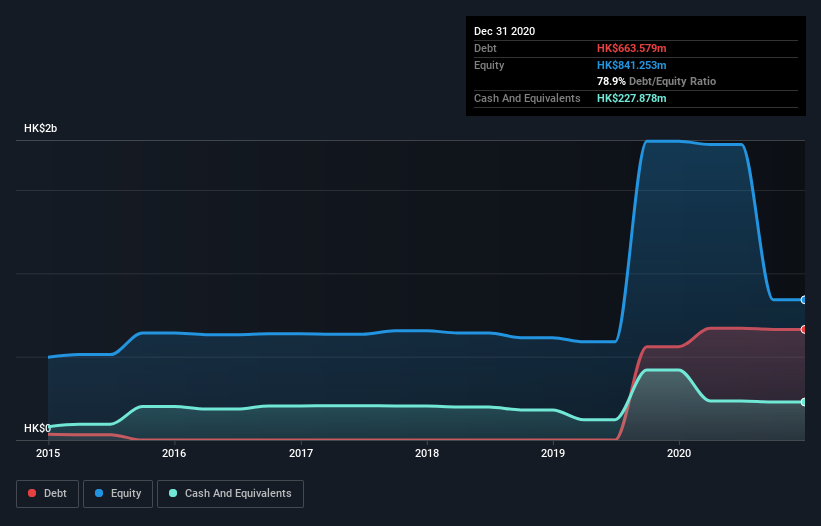Toggle Cash And Equivalents legend button
This screenshot has height=526, width=821.
230,494
